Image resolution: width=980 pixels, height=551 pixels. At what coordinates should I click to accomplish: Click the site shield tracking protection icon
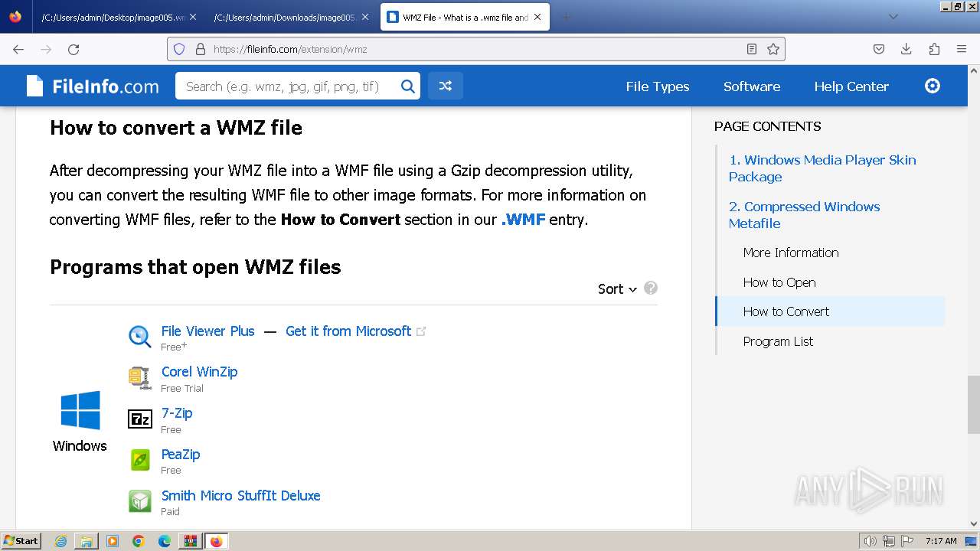pos(179,49)
